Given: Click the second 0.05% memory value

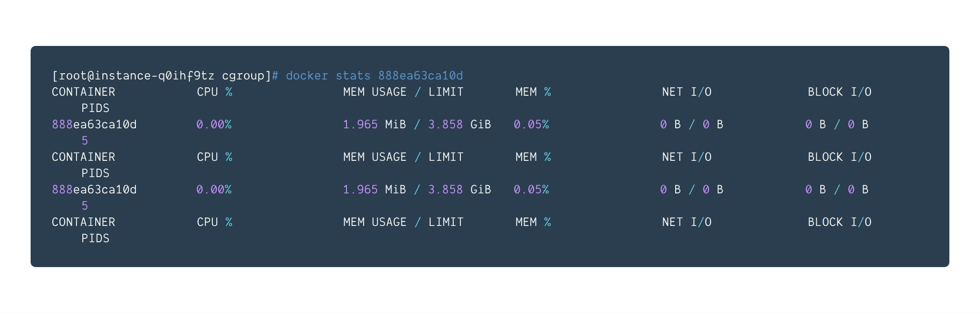Looking at the screenshot, I should point(531,190).
